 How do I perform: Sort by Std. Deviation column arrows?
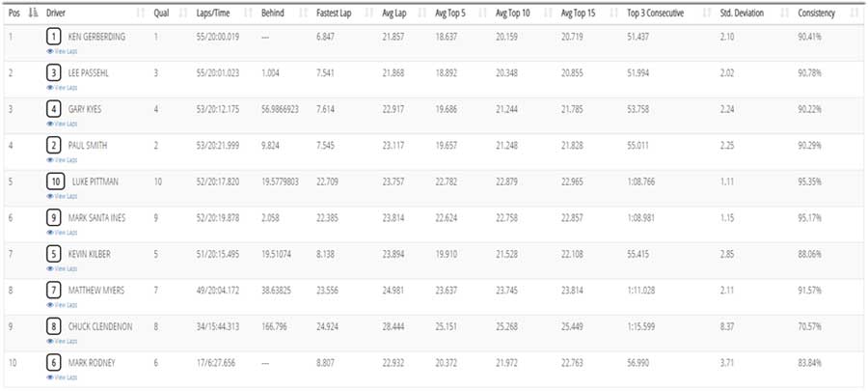(784, 14)
